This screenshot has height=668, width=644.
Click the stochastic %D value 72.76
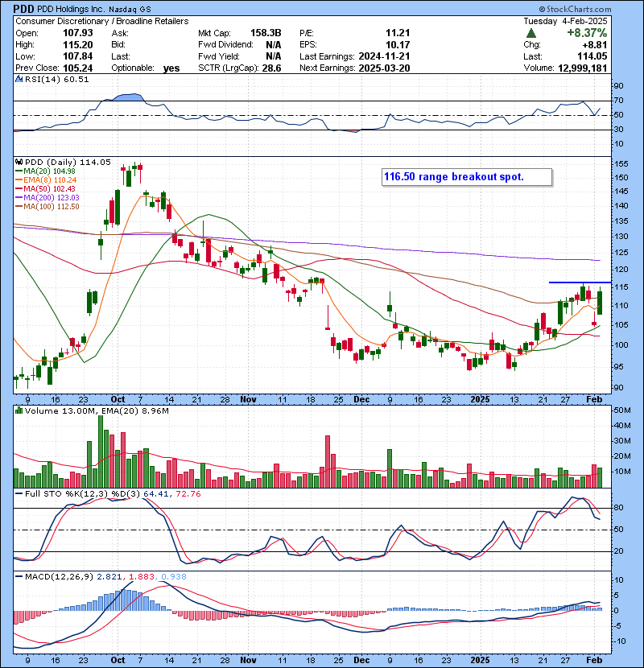point(188,494)
